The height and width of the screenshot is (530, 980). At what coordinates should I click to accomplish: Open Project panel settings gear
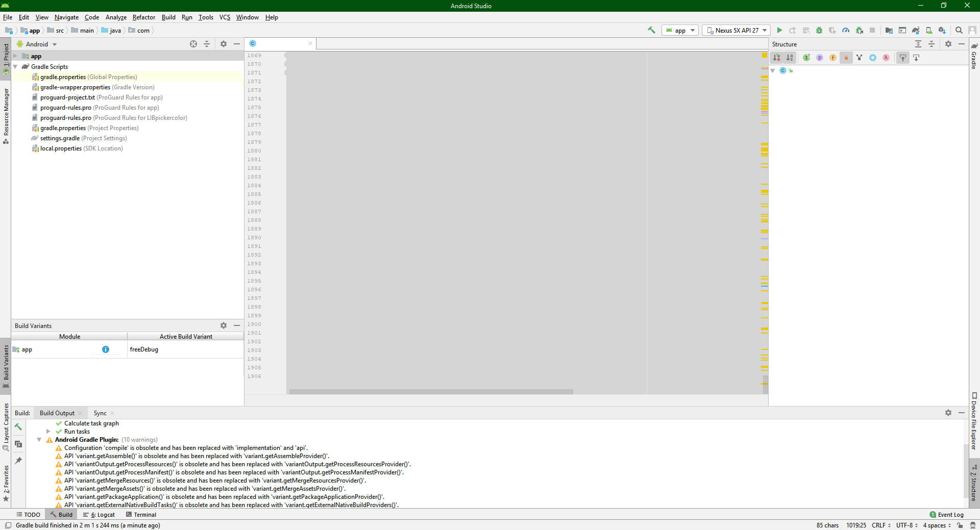point(224,44)
